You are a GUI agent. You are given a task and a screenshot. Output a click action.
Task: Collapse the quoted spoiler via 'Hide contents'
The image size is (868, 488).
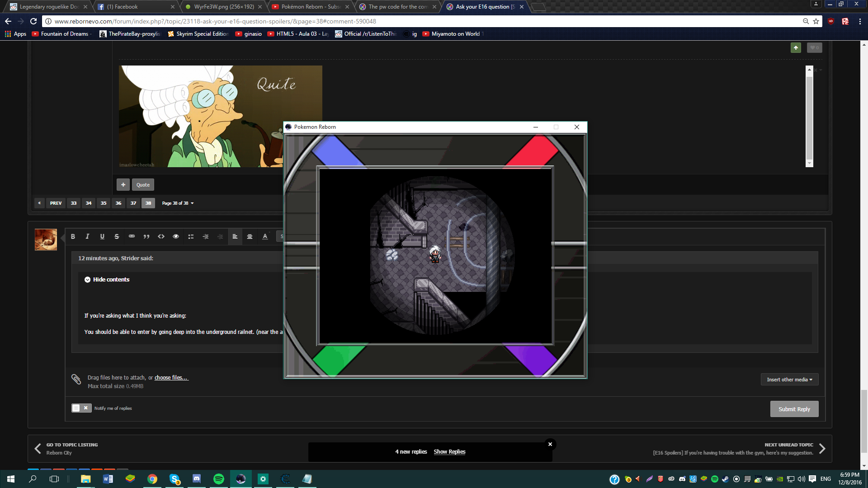pos(107,279)
